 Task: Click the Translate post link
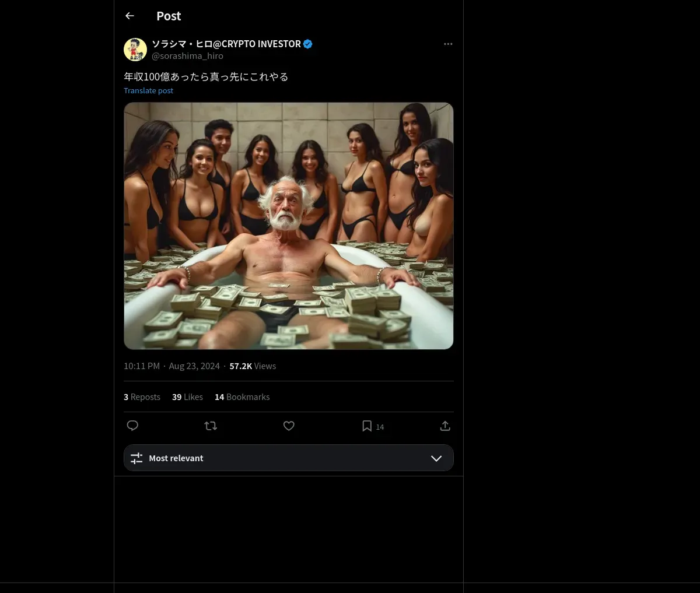coord(148,91)
